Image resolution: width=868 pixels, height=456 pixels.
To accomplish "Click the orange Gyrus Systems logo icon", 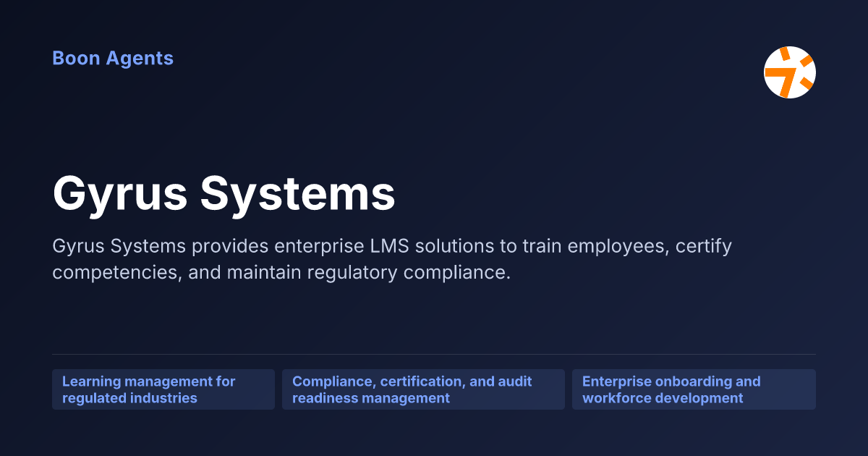I will pyautogui.click(x=790, y=72).
